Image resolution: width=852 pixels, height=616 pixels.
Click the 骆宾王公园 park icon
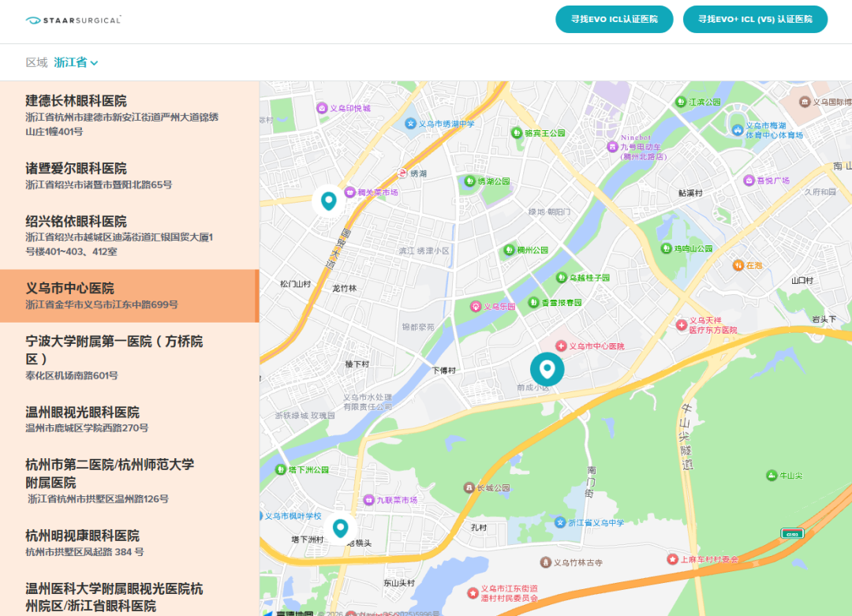point(517,133)
